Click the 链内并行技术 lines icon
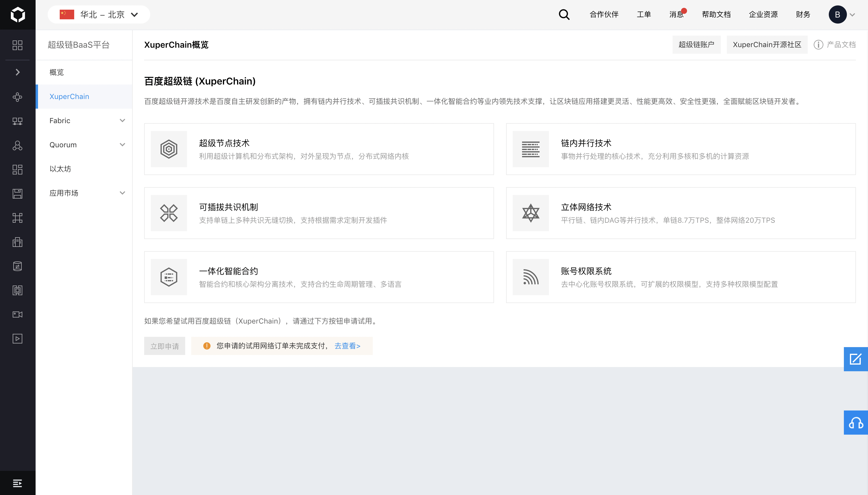Viewport: 868px width, 495px height. pyautogui.click(x=530, y=149)
